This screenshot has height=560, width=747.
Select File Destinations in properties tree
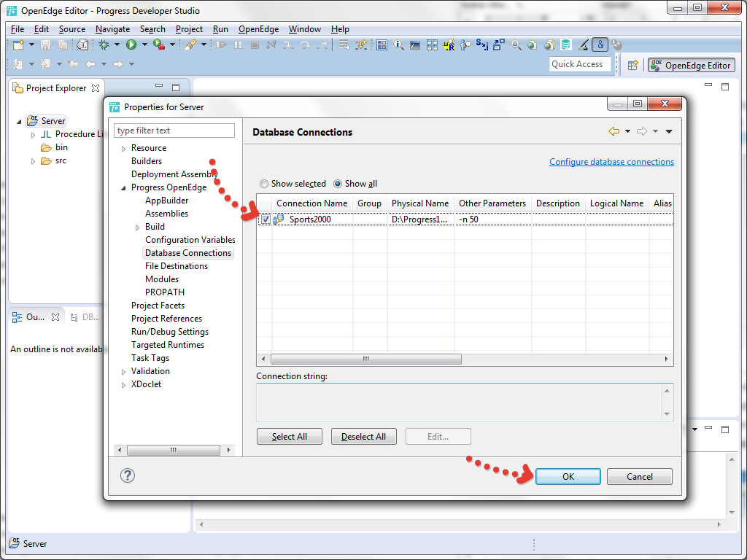[x=177, y=265]
